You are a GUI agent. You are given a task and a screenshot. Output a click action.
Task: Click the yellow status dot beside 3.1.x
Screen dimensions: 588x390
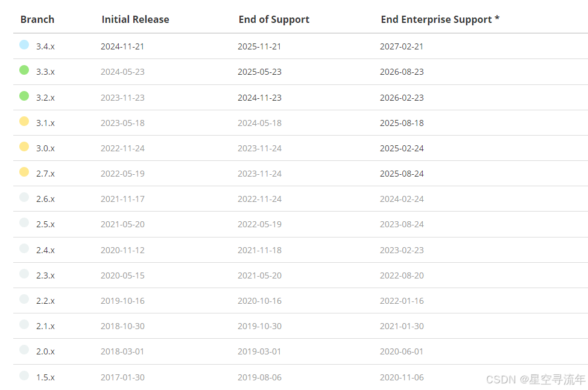pyautogui.click(x=24, y=121)
